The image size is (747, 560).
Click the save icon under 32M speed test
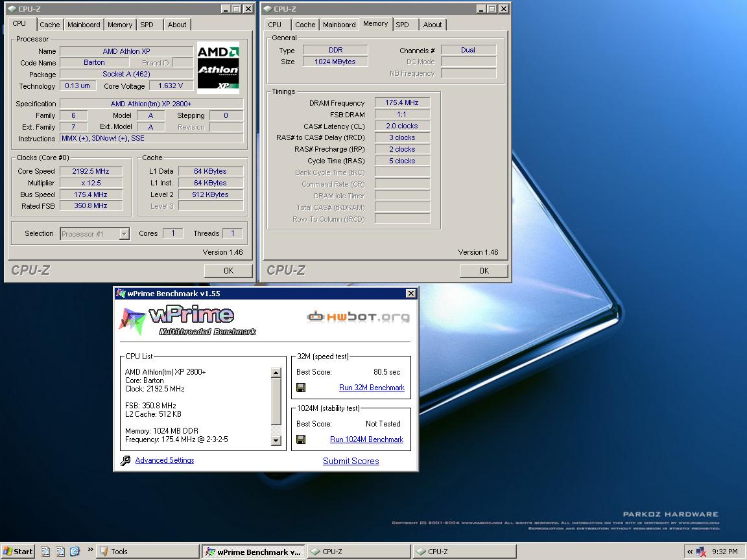[301, 388]
